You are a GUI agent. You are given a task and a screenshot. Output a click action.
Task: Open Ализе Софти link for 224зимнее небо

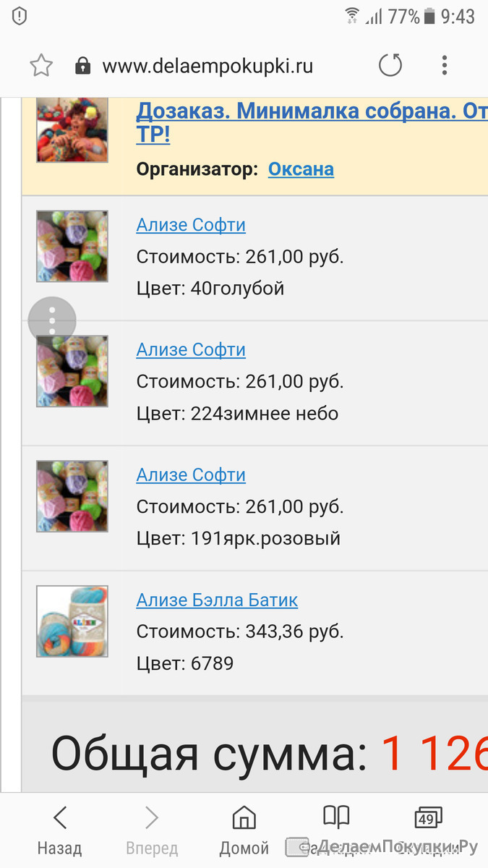coord(191,350)
